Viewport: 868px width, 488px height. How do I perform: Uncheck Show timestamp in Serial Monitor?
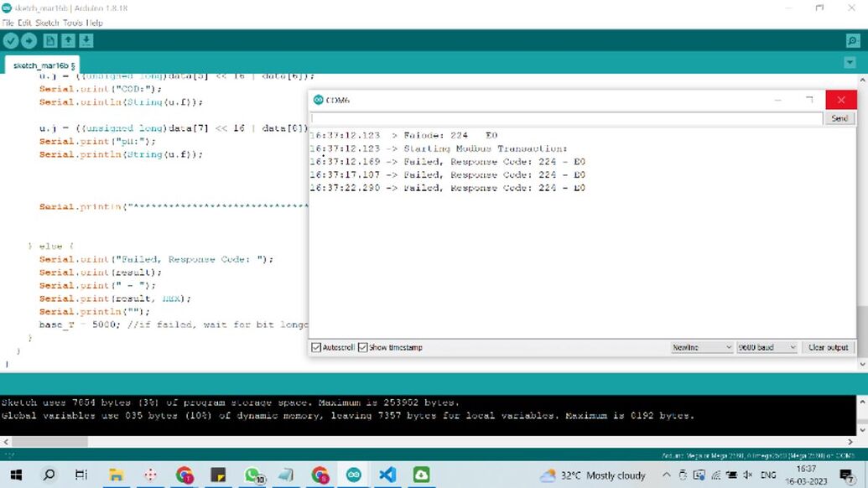pos(362,347)
